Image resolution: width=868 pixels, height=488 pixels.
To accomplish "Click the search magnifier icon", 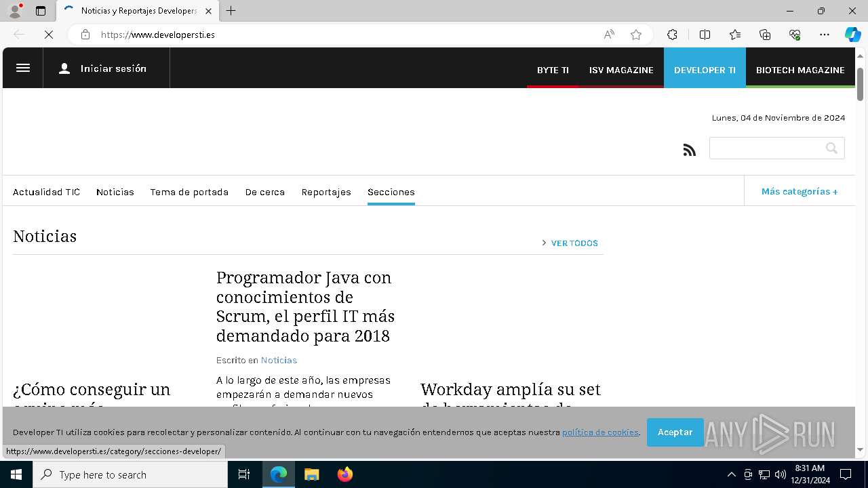I will click(831, 148).
